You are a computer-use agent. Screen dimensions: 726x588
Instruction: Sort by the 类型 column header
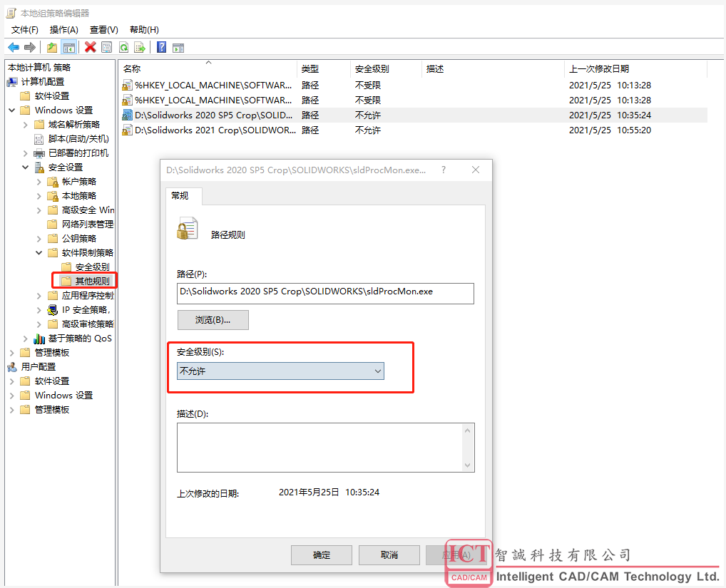click(x=323, y=69)
